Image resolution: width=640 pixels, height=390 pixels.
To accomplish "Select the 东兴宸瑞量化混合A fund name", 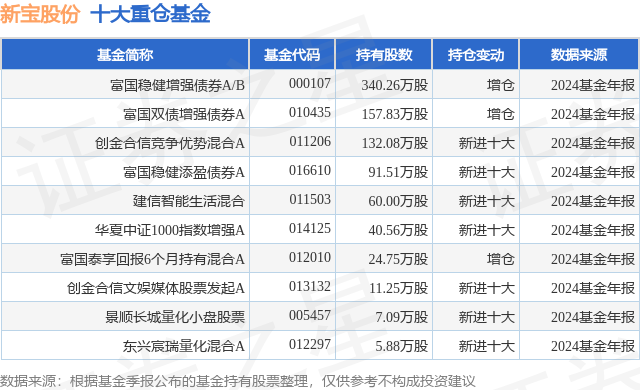I will (184, 346).
